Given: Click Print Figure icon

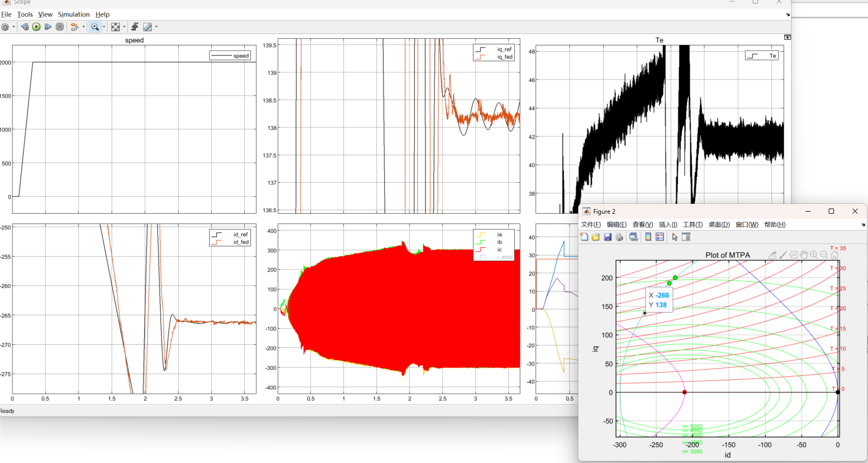Looking at the screenshot, I should pyautogui.click(x=619, y=237).
